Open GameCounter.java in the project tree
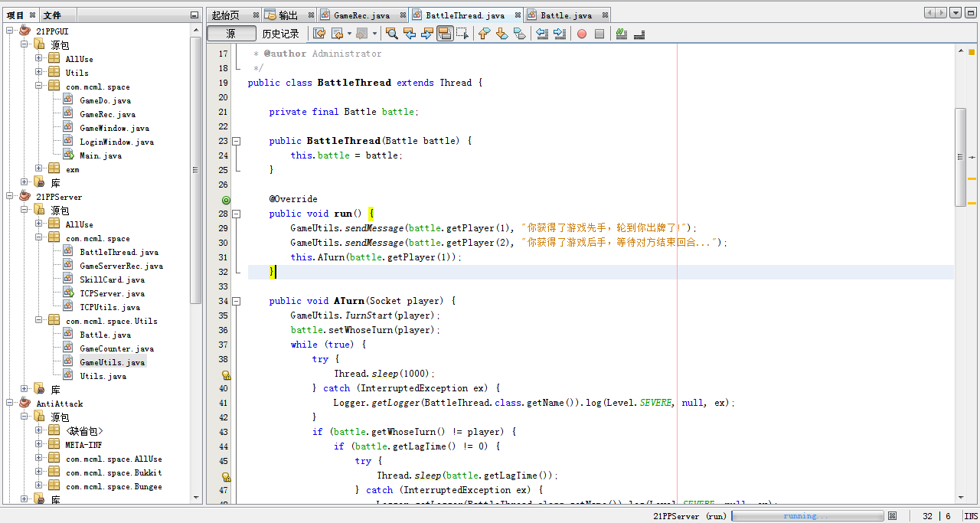Image resolution: width=980 pixels, height=523 pixels. [x=116, y=348]
